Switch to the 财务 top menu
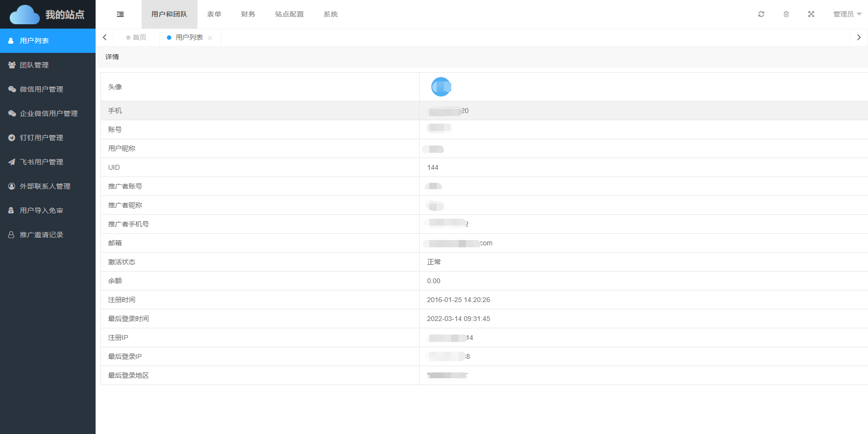The height and width of the screenshot is (434, 868). [248, 15]
